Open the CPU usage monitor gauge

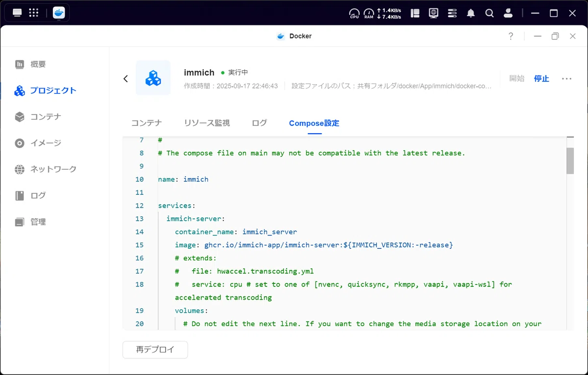point(354,13)
